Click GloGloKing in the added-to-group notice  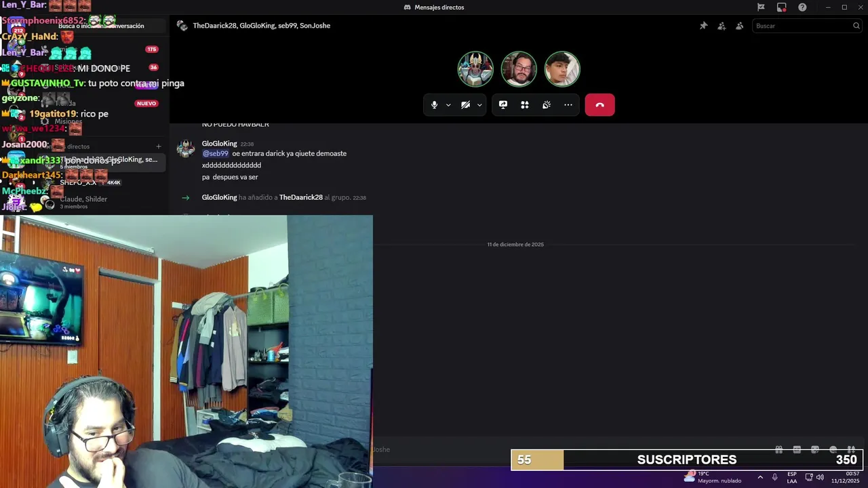(x=219, y=197)
